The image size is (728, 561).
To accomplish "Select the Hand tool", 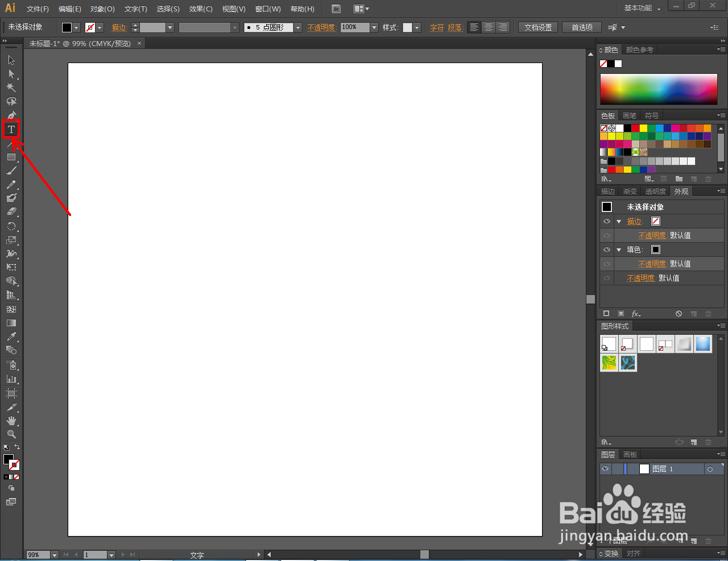I will (x=11, y=421).
